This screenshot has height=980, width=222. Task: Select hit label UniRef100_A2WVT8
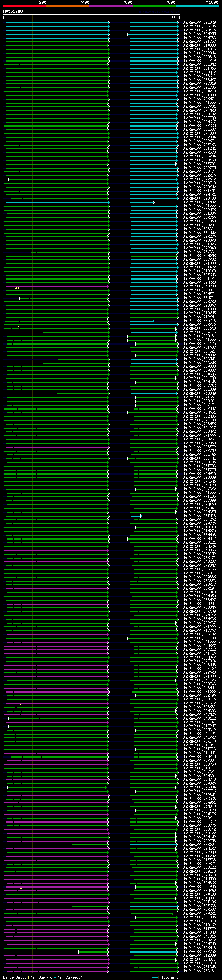(199, 91)
